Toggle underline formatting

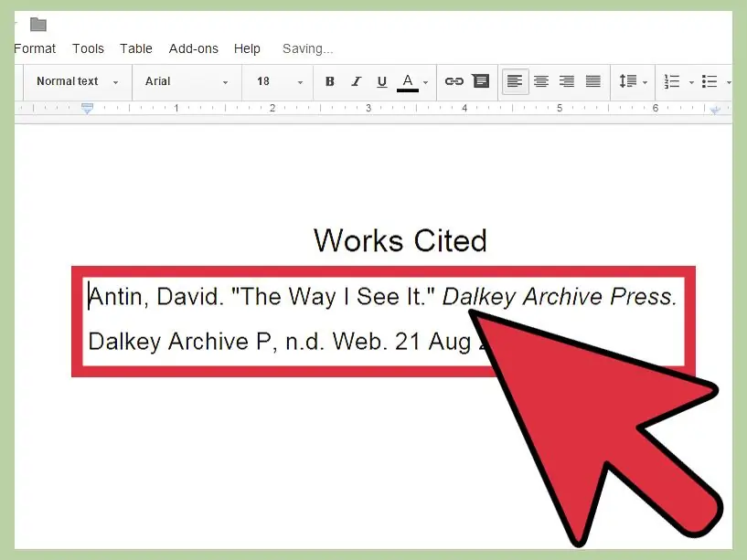pyautogui.click(x=381, y=81)
